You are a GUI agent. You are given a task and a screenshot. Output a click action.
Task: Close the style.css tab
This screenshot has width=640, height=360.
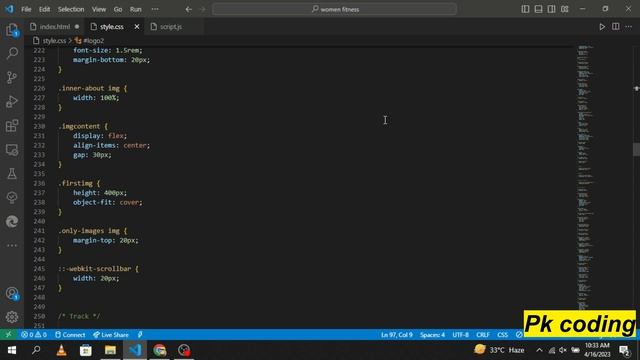coord(137,27)
